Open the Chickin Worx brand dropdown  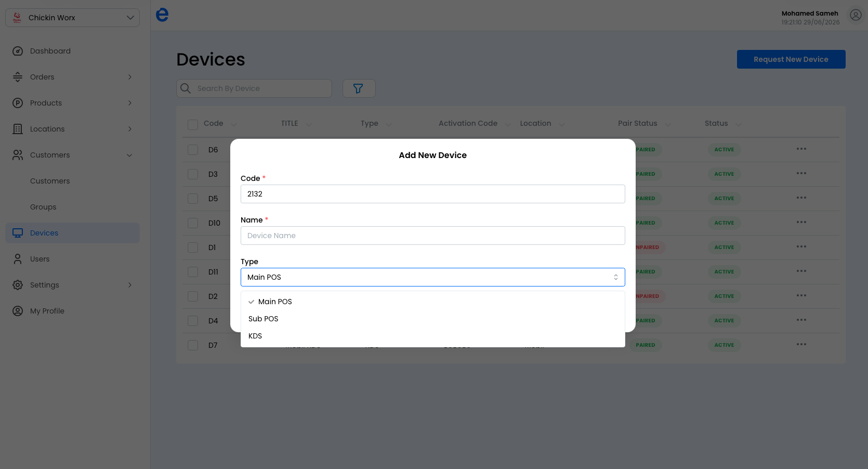72,18
